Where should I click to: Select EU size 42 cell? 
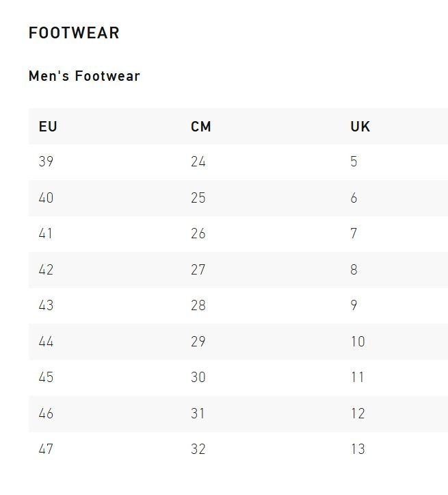point(46,270)
